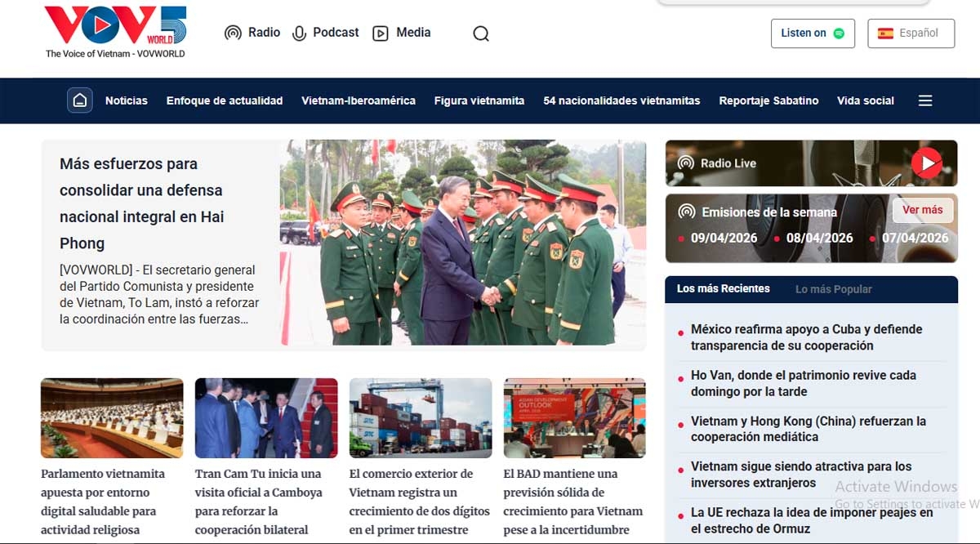Screen dimensions: 980x544
Task: Click the home icon in the navigation bar
Action: [x=79, y=99]
